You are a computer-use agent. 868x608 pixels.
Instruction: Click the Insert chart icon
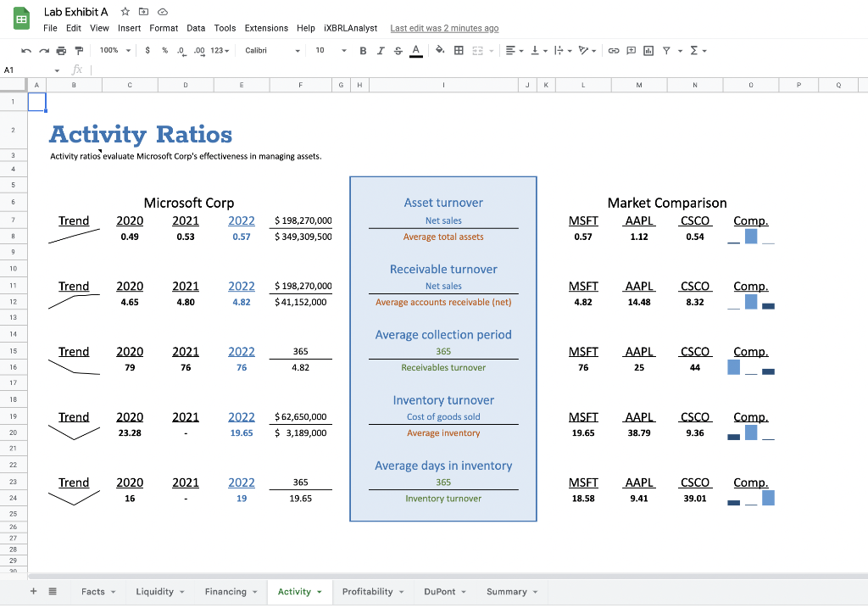click(x=648, y=50)
